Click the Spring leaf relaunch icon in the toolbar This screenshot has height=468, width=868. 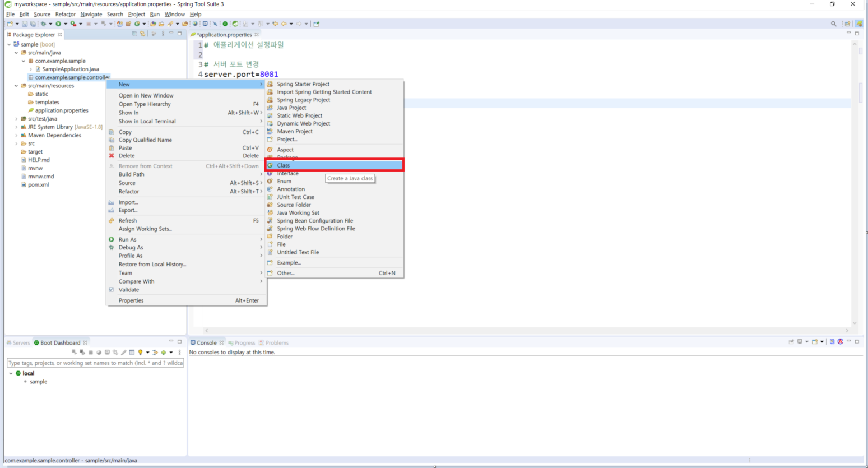(235, 24)
